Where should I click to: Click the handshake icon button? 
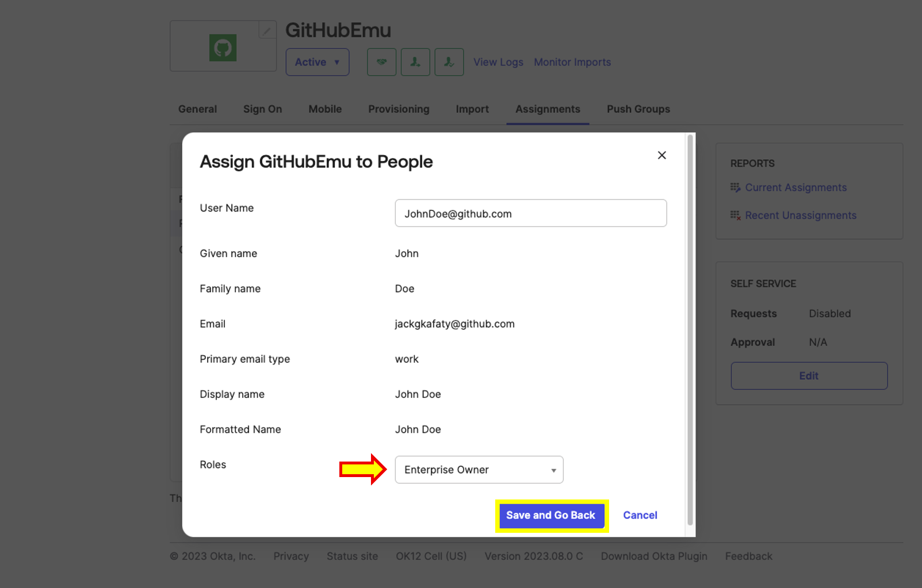pos(382,62)
